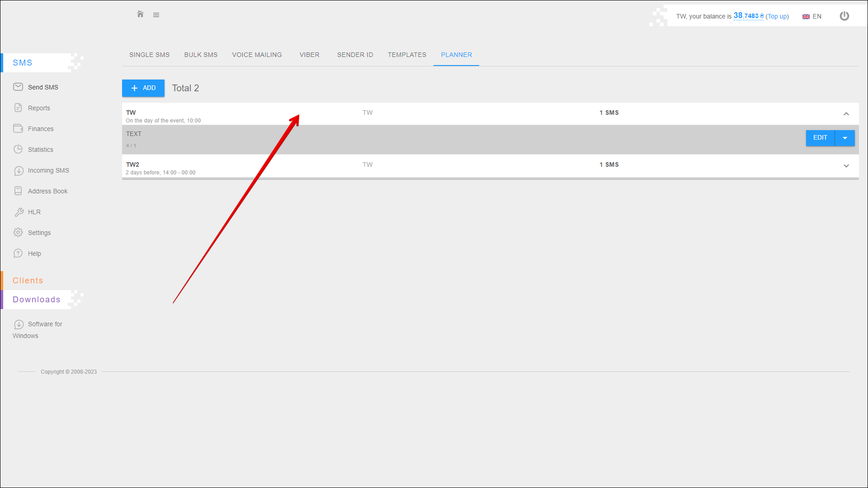
Task: Switch to BULK SMS tab
Action: pos(201,55)
